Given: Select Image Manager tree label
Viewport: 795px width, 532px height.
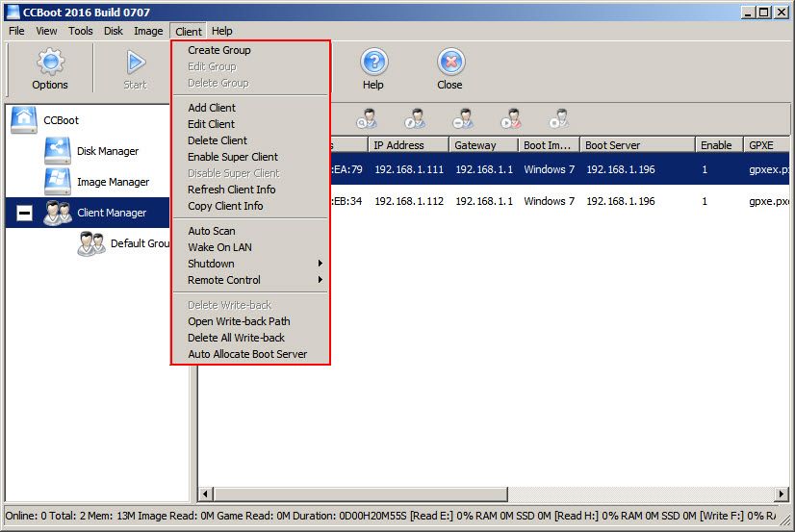Looking at the screenshot, I should pos(113,182).
